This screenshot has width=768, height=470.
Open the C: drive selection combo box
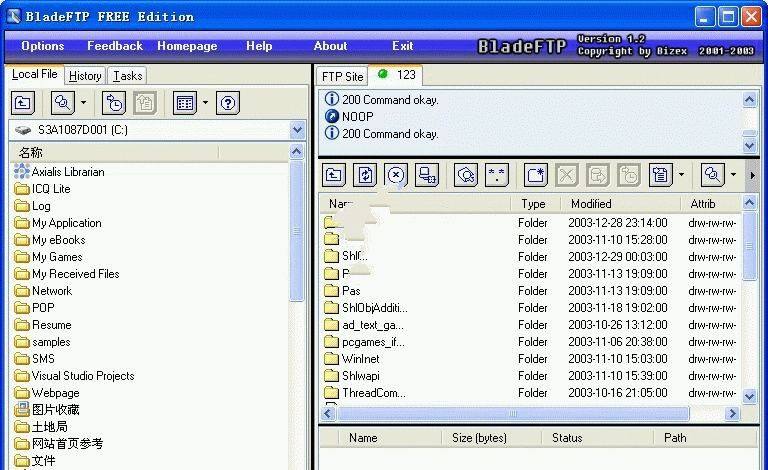[x=157, y=130]
